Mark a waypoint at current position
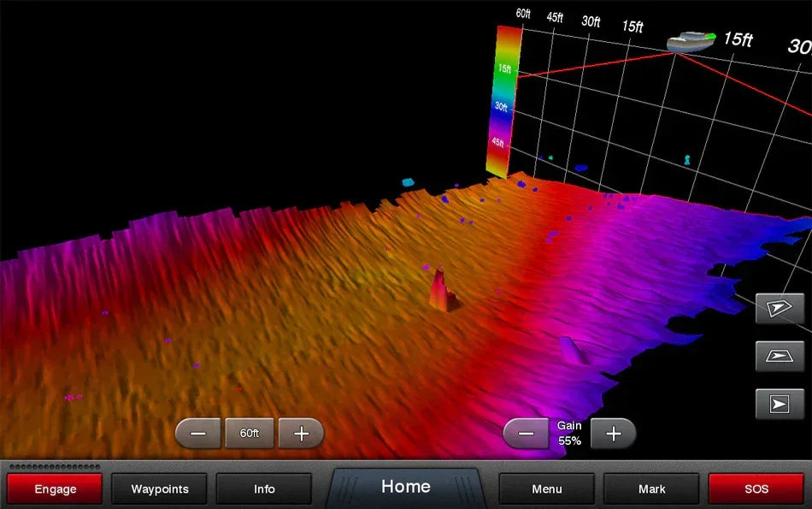 click(x=651, y=488)
